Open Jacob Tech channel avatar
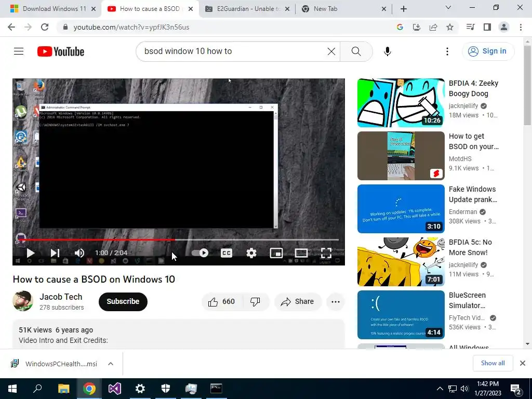Viewport: 532px width, 399px height. pyautogui.click(x=23, y=301)
